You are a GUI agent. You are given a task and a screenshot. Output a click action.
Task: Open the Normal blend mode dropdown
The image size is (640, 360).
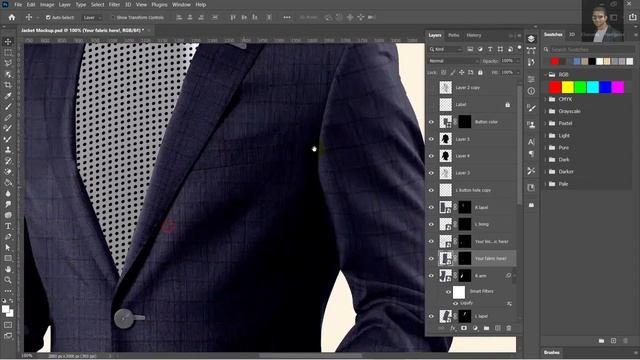pyautogui.click(x=453, y=61)
